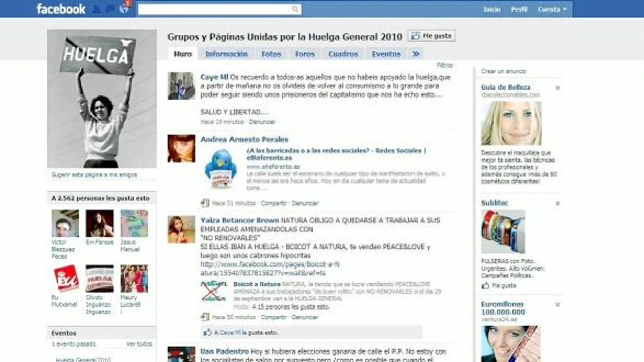Viewport: 644px width, 362px height.
Task: Click the link-post icon beside Hace 50 minutos
Action: pos(205,317)
